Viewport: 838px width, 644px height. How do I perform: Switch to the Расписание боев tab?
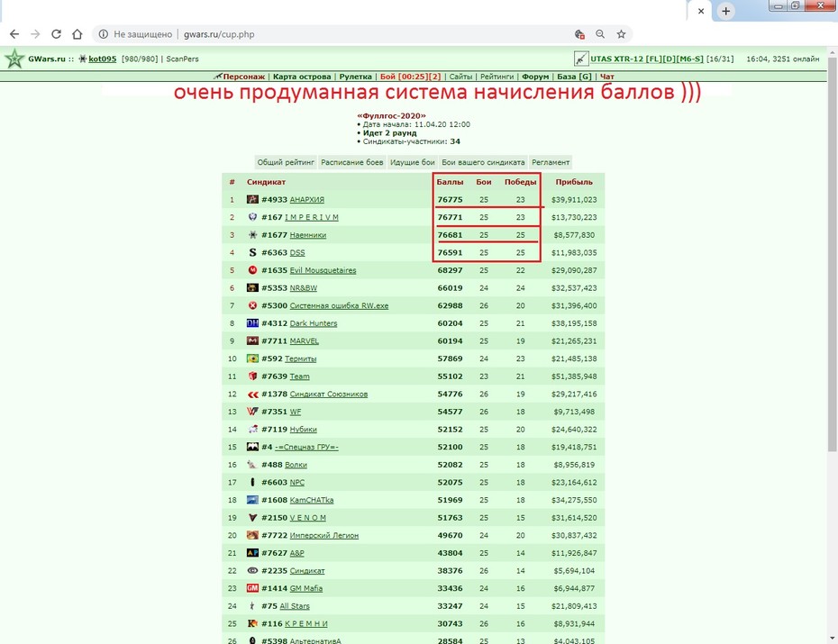tap(351, 162)
